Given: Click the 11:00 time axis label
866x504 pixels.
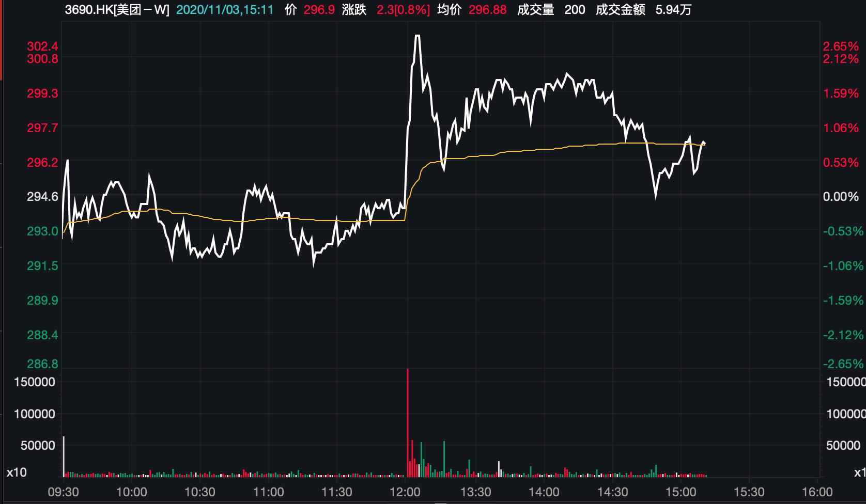Looking at the screenshot, I should 269,492.
